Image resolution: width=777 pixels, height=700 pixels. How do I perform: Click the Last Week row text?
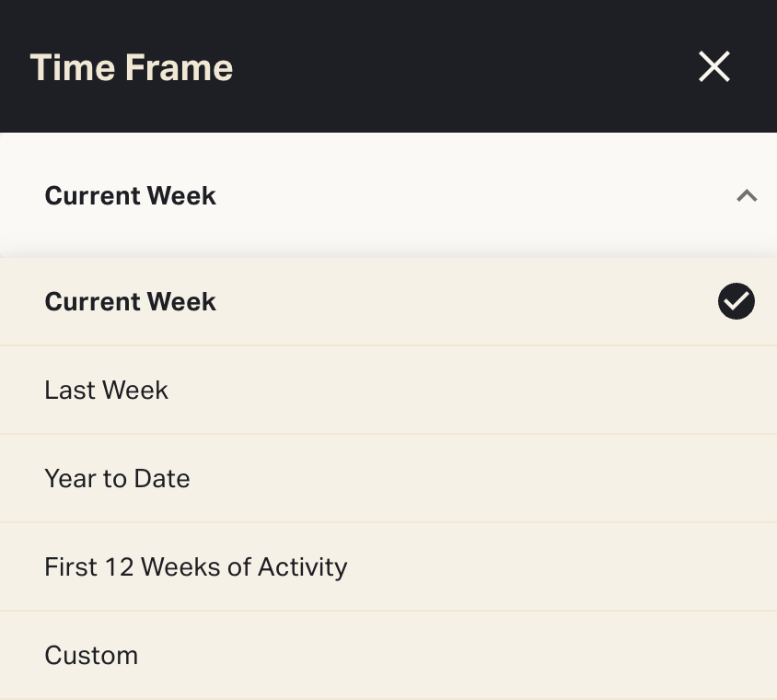pos(107,391)
